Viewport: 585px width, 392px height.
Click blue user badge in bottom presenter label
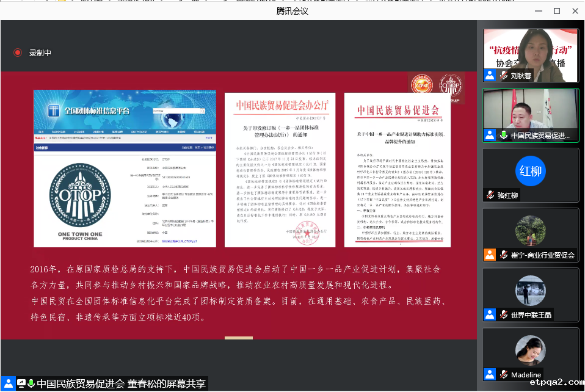pos(8,383)
